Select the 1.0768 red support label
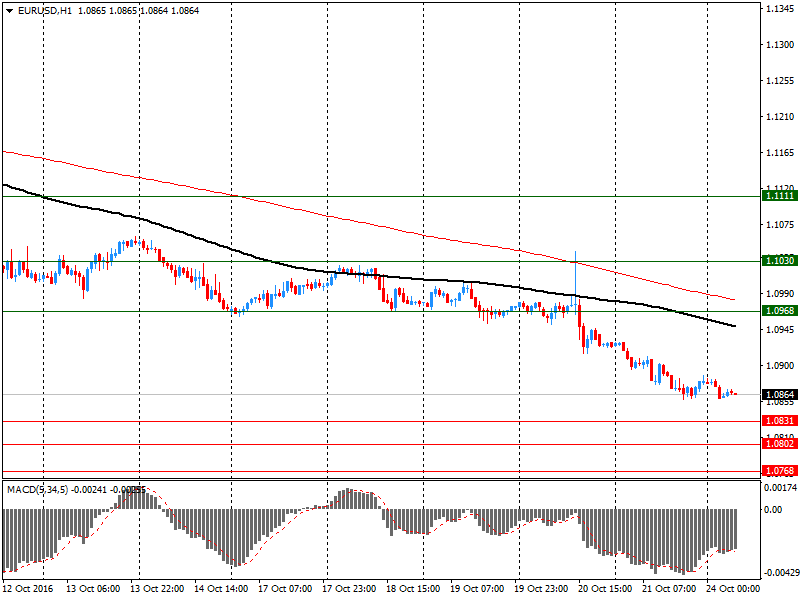800x600 pixels. (x=780, y=471)
